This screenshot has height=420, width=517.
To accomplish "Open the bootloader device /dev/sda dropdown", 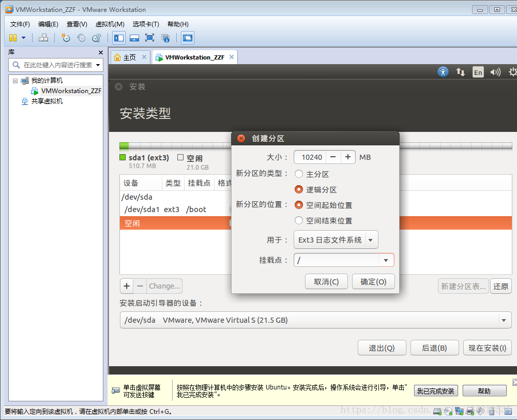I will tap(315, 320).
